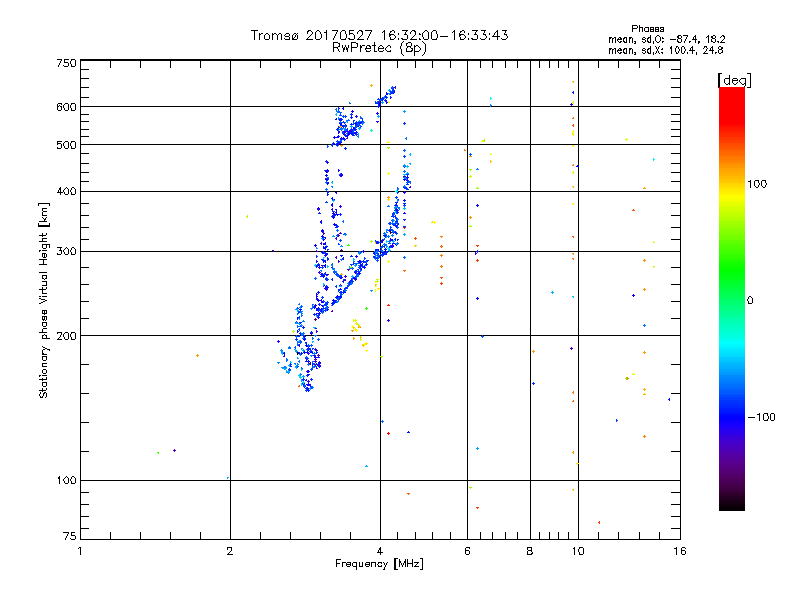Click the y-axis tick label "100"
Screen dimensions: 800x600
[66, 481]
